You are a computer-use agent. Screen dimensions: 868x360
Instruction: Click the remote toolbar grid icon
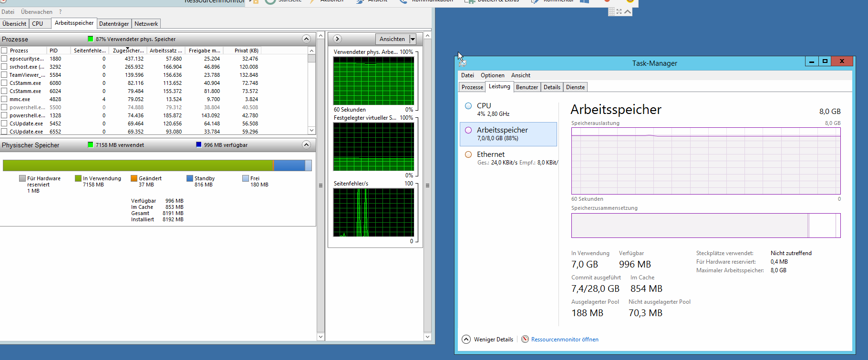tap(612, 11)
